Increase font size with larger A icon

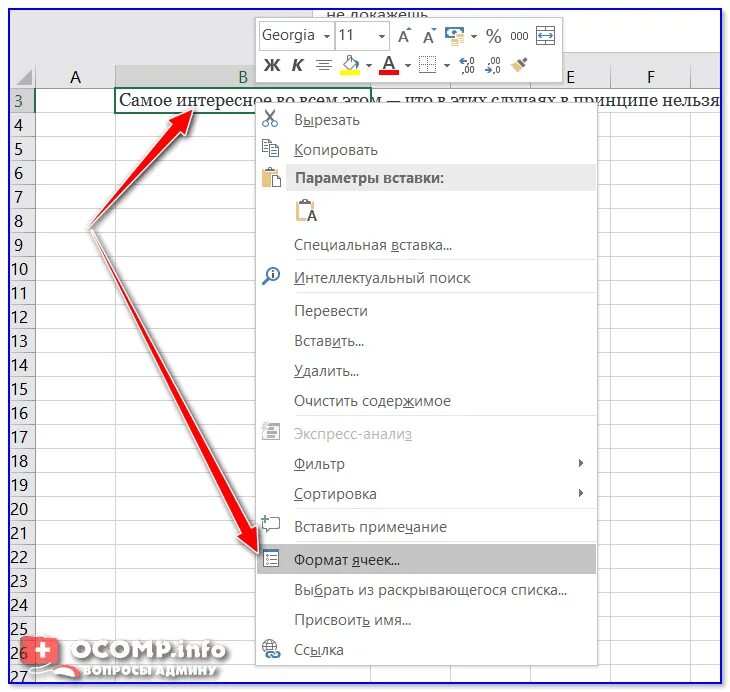(x=404, y=35)
